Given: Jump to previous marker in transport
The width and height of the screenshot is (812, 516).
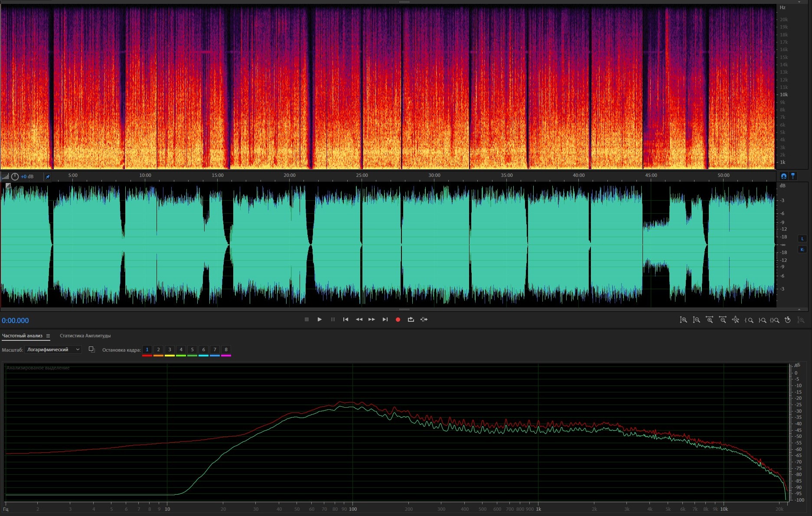Looking at the screenshot, I should [346, 320].
